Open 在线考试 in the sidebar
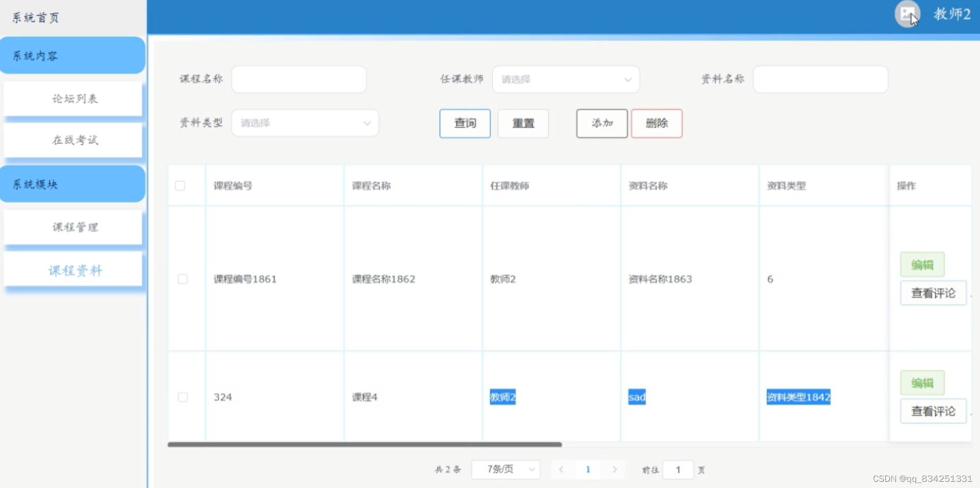The image size is (980, 488). click(73, 140)
